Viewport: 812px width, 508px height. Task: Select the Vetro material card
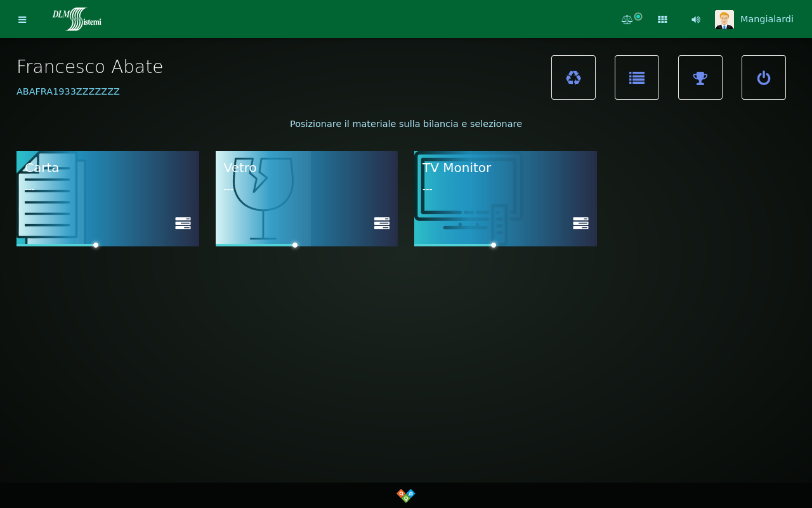click(x=306, y=198)
